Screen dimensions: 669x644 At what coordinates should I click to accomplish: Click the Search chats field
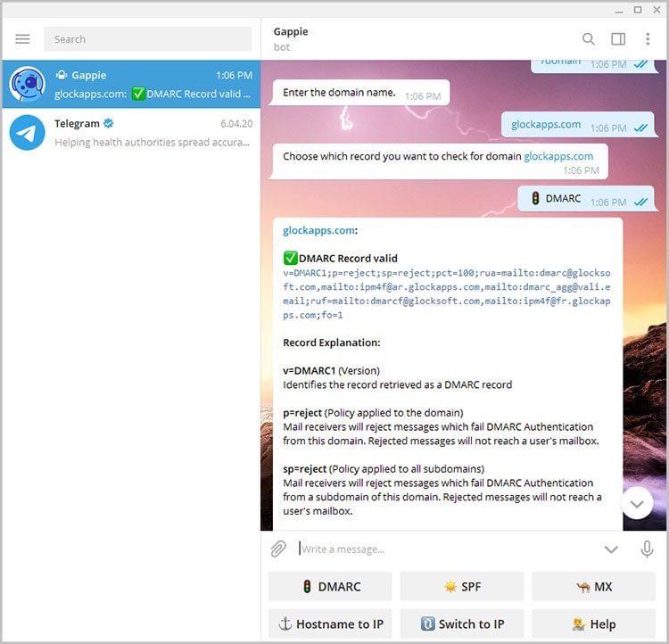click(147, 39)
